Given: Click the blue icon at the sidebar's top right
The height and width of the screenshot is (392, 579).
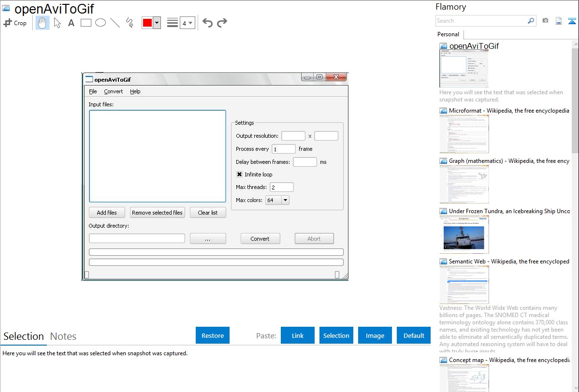Looking at the screenshot, I should click(x=572, y=21).
